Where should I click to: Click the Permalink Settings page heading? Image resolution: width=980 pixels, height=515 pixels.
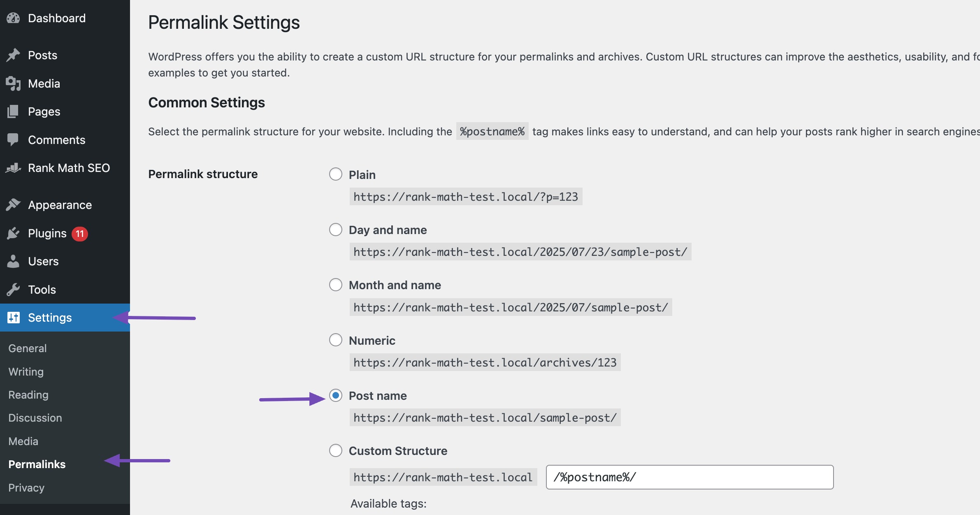[x=224, y=22]
